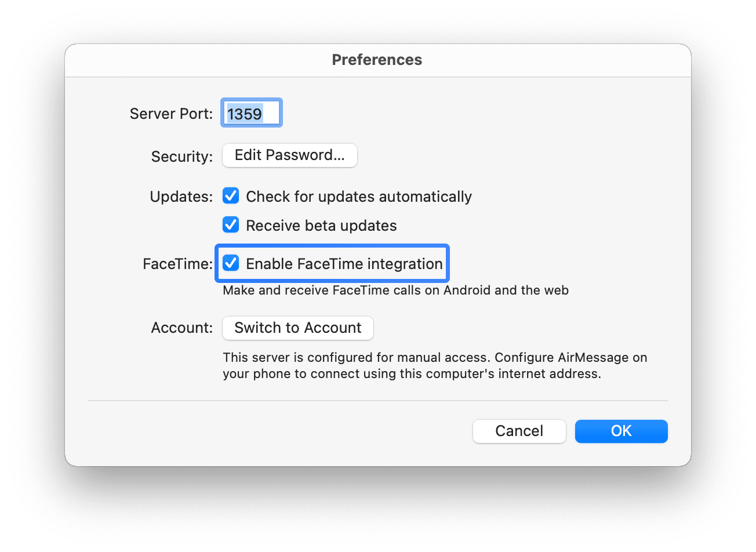The width and height of the screenshot is (756, 552).
Task: Click the "Receive beta updates" label text
Action: point(321,226)
